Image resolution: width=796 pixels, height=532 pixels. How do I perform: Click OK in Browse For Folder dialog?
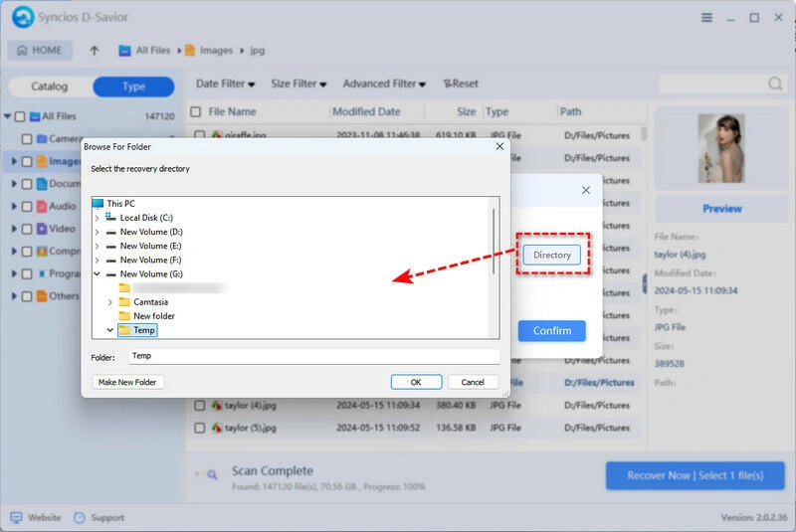(416, 382)
